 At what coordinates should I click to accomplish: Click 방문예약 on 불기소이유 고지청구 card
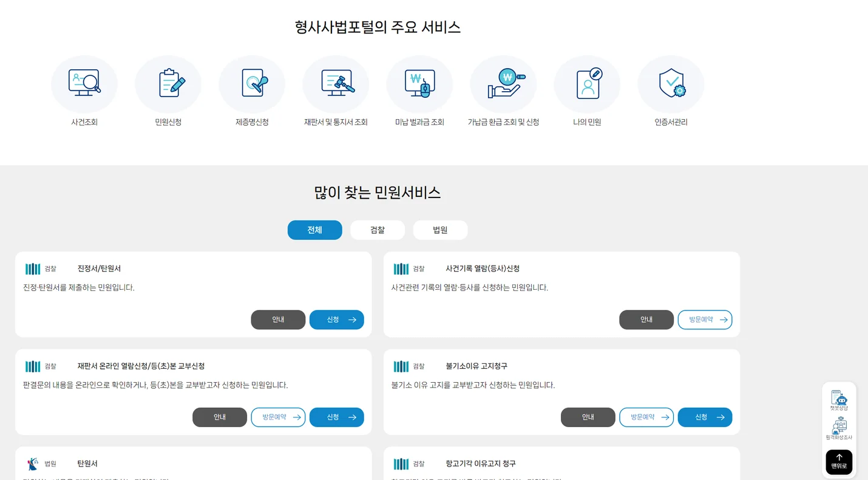646,417
